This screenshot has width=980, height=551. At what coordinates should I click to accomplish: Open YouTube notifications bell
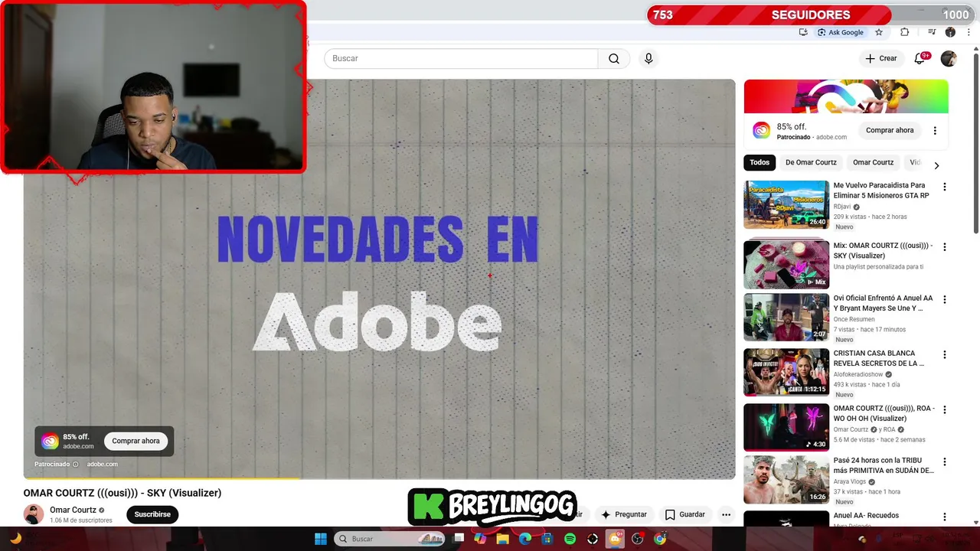(920, 59)
